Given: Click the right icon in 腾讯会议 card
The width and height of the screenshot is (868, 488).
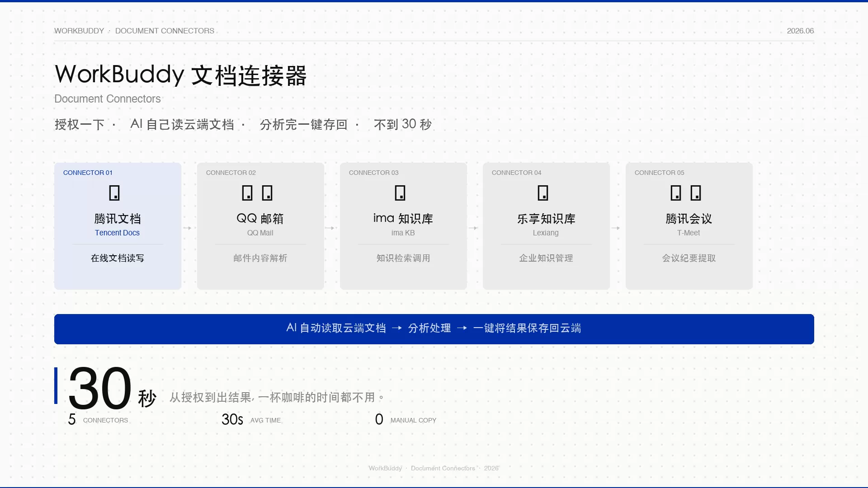Looking at the screenshot, I should coord(696,193).
